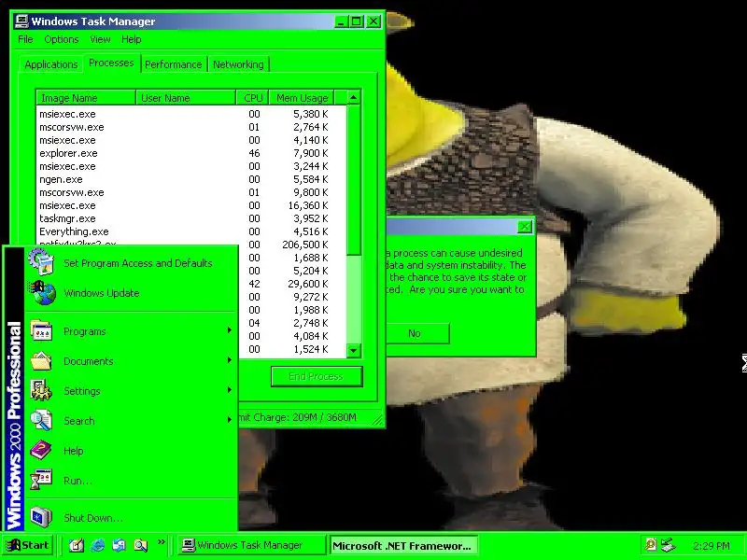Image resolution: width=747 pixels, height=560 pixels.
Task: Click the Shut Down icon
Action: point(41,517)
